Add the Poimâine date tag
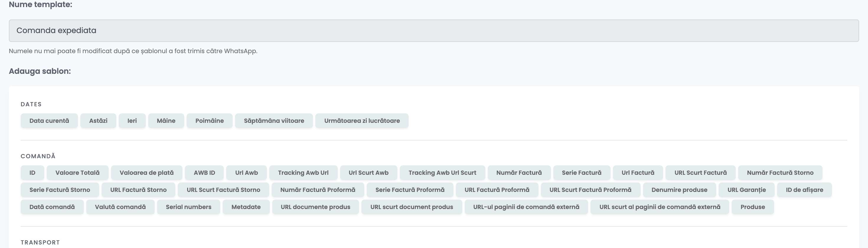 (x=210, y=121)
